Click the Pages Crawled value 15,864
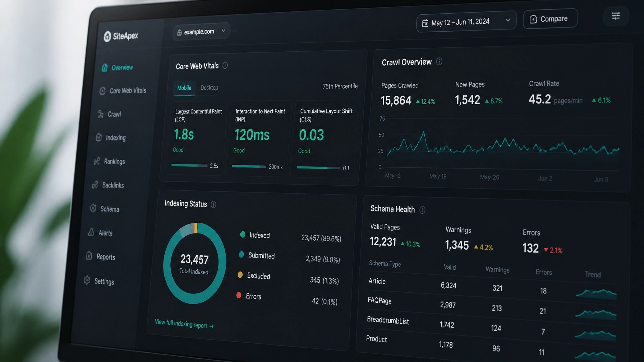The height and width of the screenshot is (362, 644). coord(396,100)
